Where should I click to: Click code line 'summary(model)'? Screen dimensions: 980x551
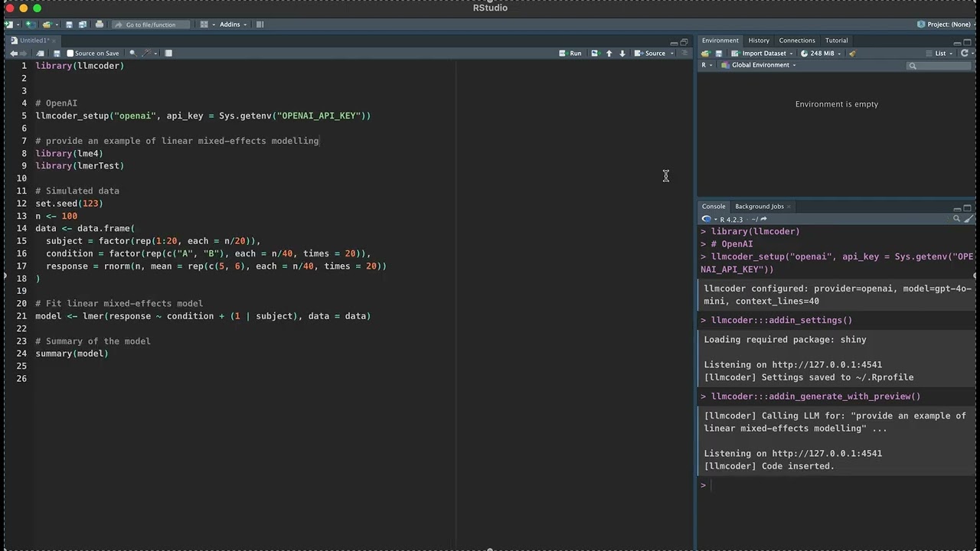[x=72, y=354]
